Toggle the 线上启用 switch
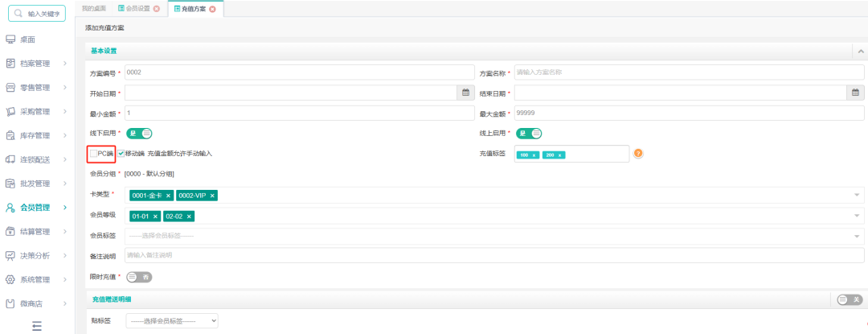The width and height of the screenshot is (868, 334). pyautogui.click(x=529, y=134)
